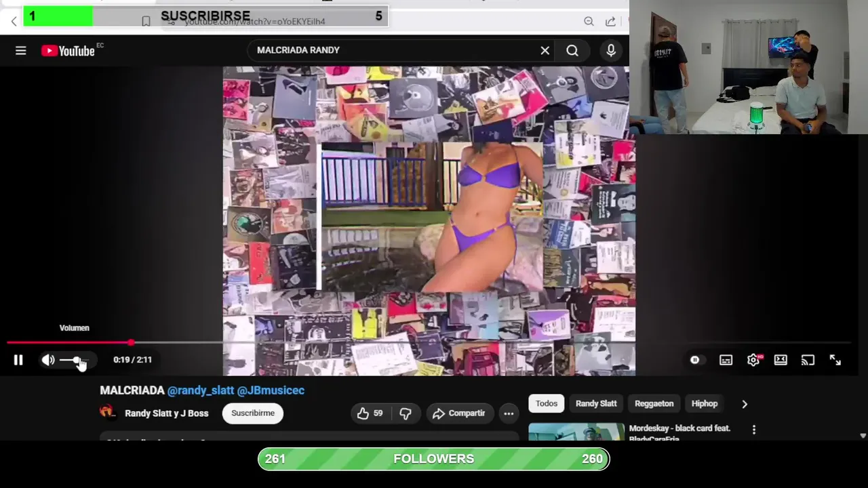Enter fullscreen mode
This screenshot has width=868, height=488.
click(x=835, y=360)
